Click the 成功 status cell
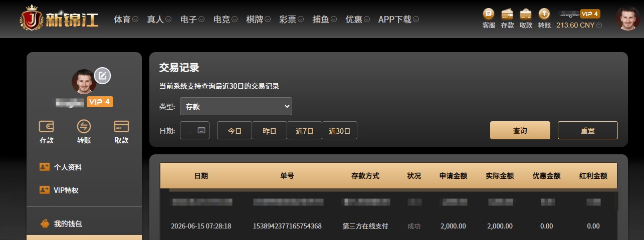Screen dimensions: 644x240 (414, 226)
